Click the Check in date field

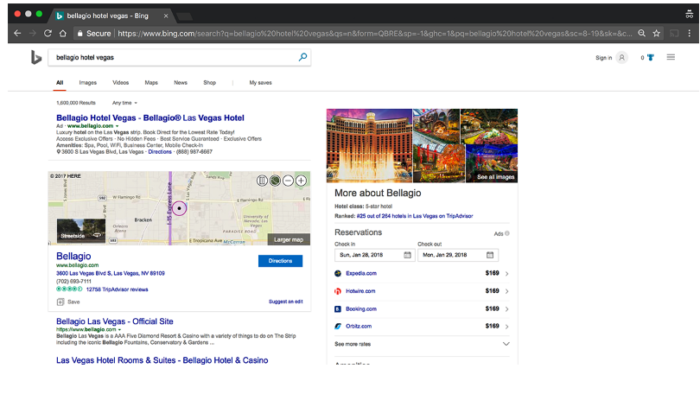pyautogui.click(x=375, y=255)
